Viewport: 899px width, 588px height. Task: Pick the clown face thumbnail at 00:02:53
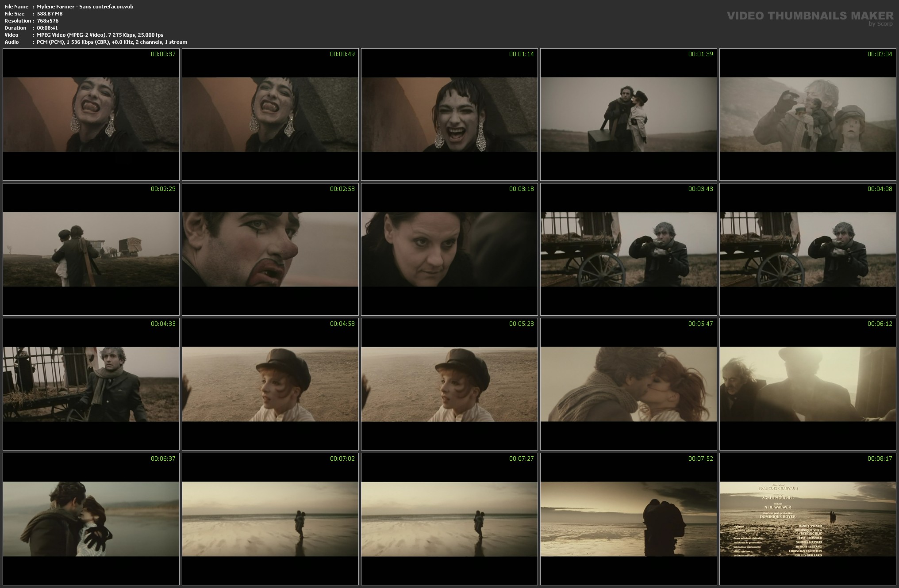pyautogui.click(x=270, y=249)
